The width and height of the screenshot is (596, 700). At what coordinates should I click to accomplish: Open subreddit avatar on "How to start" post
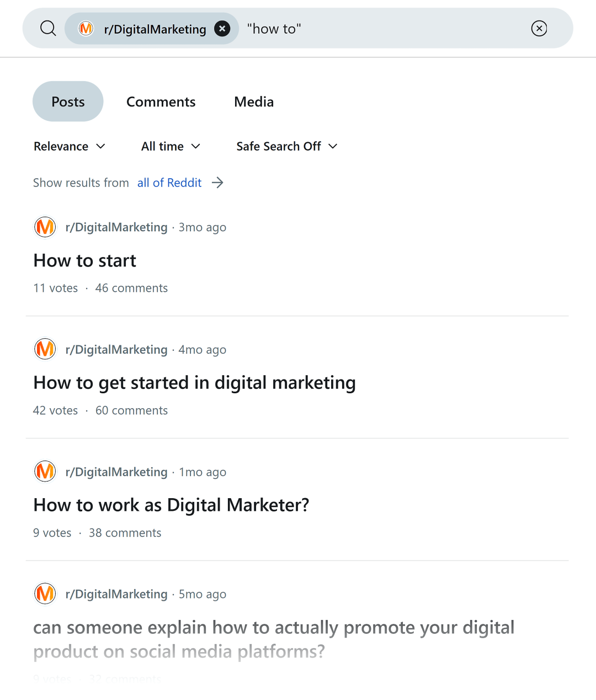[45, 227]
